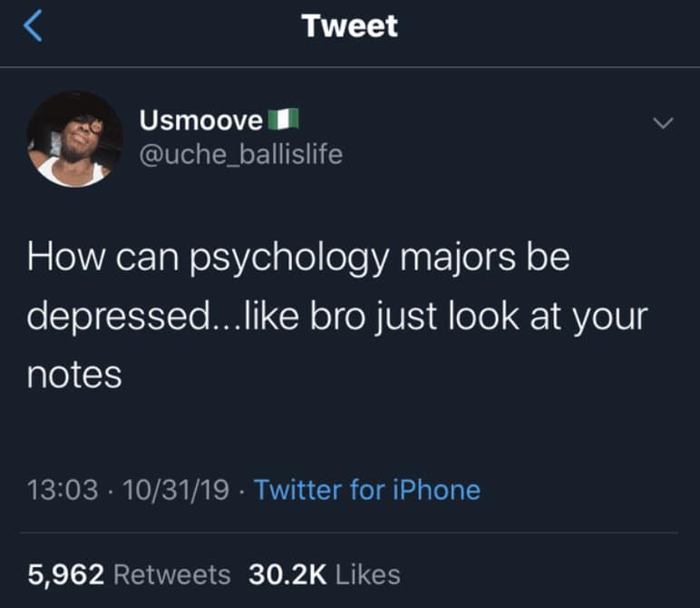Open the Retweets label list
The height and width of the screenshot is (608, 700).
click(x=172, y=574)
